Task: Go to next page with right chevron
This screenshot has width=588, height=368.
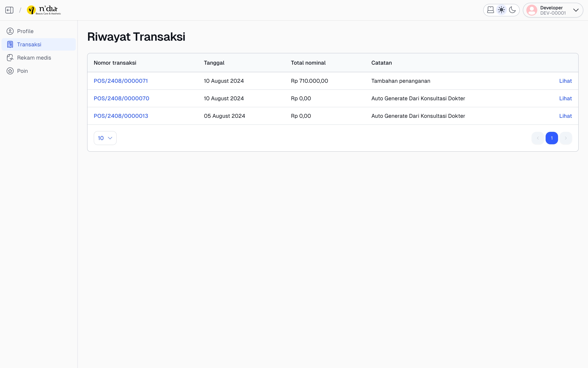Action: pos(566,138)
